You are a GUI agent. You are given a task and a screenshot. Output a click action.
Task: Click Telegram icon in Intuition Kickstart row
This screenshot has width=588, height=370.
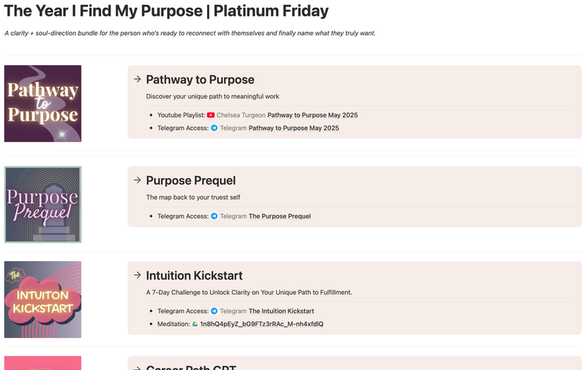tap(214, 311)
